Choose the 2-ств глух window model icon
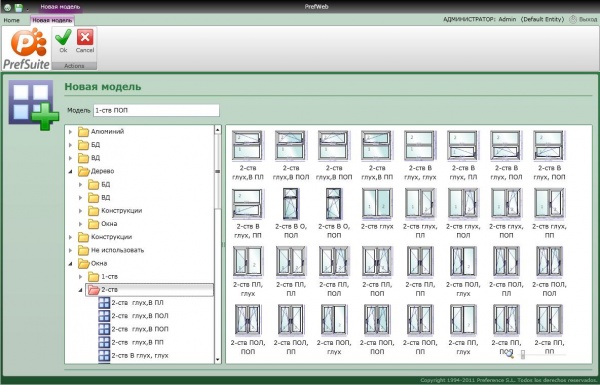Screen dimensions: 600x385 point(377,204)
